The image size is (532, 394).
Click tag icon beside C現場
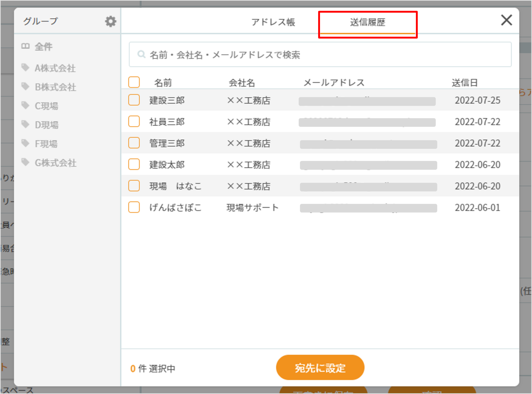(x=25, y=105)
